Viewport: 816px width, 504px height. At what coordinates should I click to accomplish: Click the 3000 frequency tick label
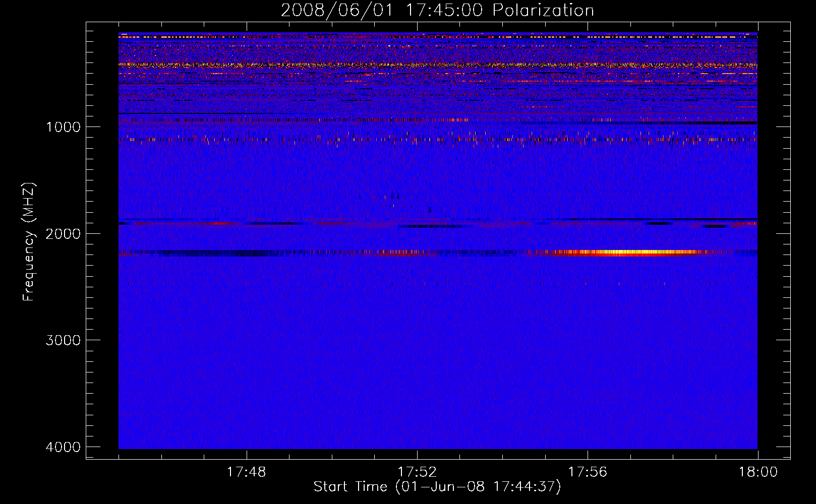point(63,340)
